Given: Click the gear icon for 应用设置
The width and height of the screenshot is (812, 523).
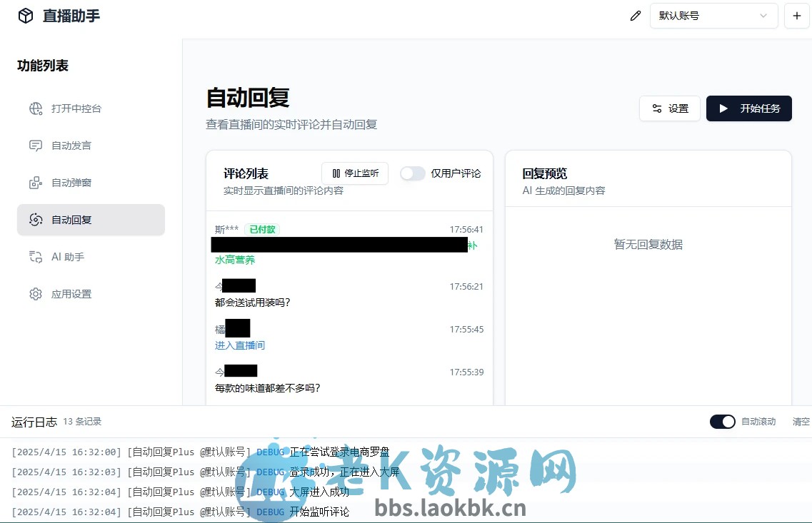Looking at the screenshot, I should pyautogui.click(x=36, y=295).
